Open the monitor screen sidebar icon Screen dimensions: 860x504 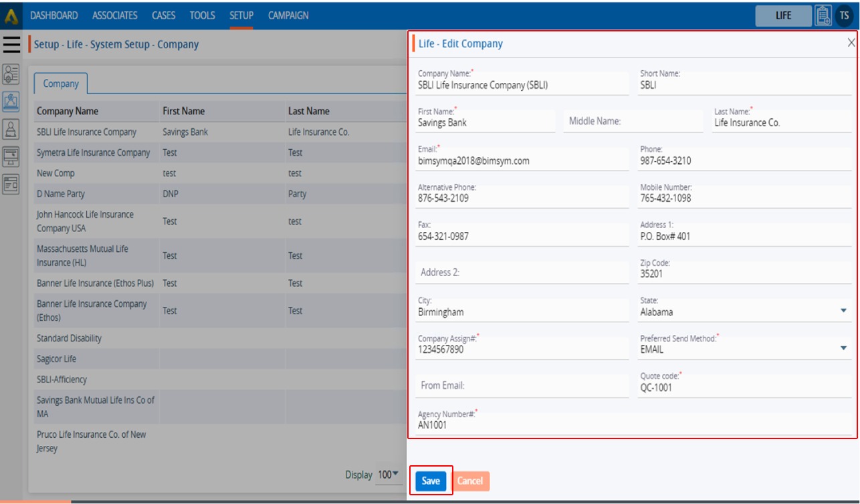(11, 156)
